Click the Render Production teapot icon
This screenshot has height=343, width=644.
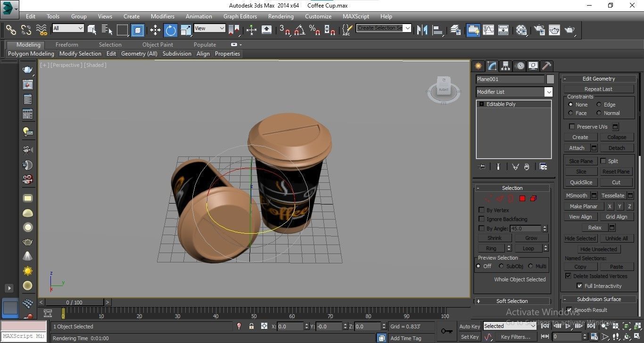pos(570,30)
